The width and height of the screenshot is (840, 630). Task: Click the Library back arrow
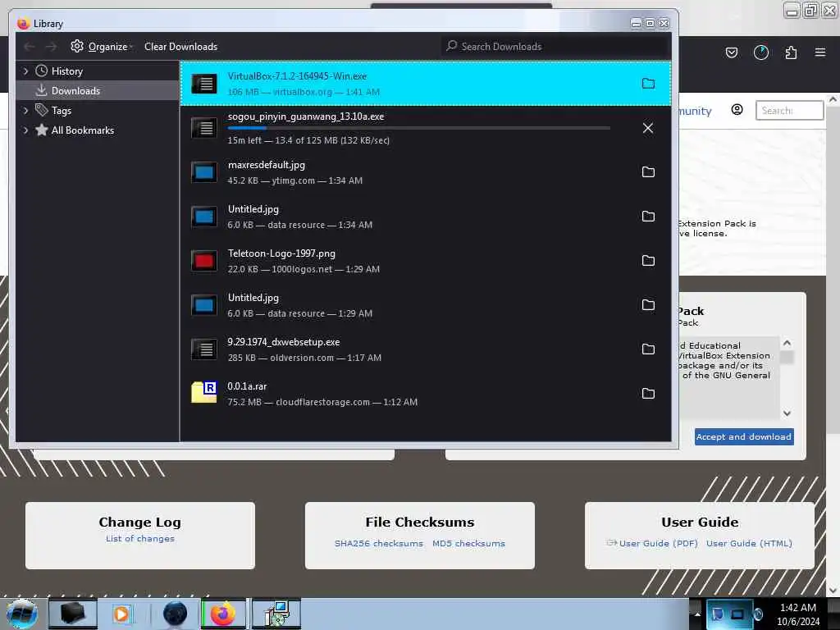click(30, 47)
